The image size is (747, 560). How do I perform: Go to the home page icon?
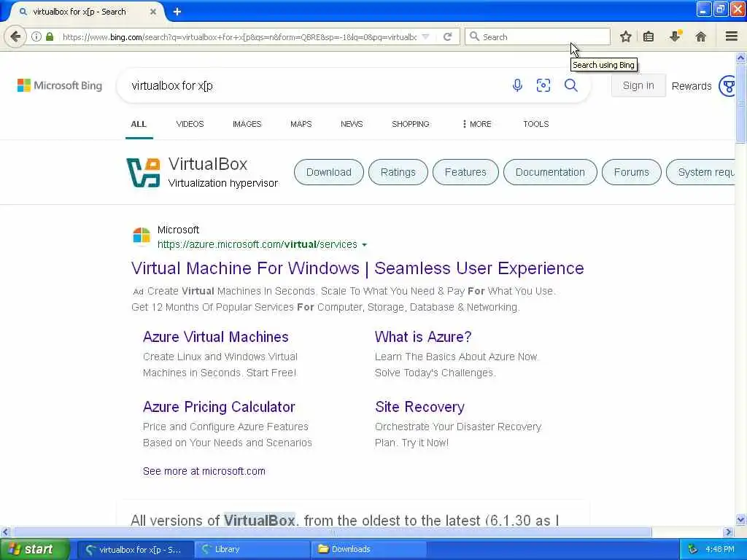click(700, 36)
